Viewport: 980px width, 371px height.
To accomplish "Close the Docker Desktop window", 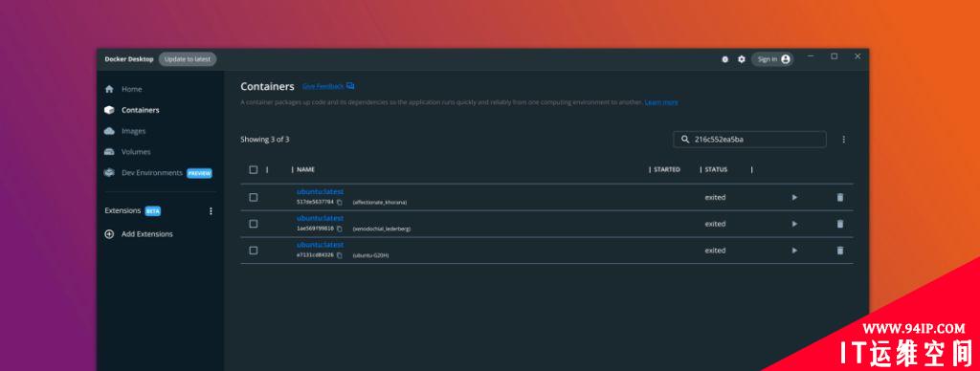I will tap(857, 56).
